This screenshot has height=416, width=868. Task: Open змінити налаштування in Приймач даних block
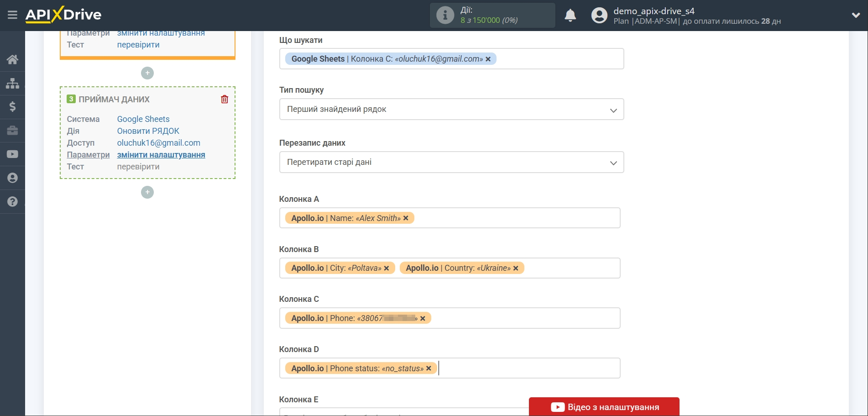click(x=161, y=155)
